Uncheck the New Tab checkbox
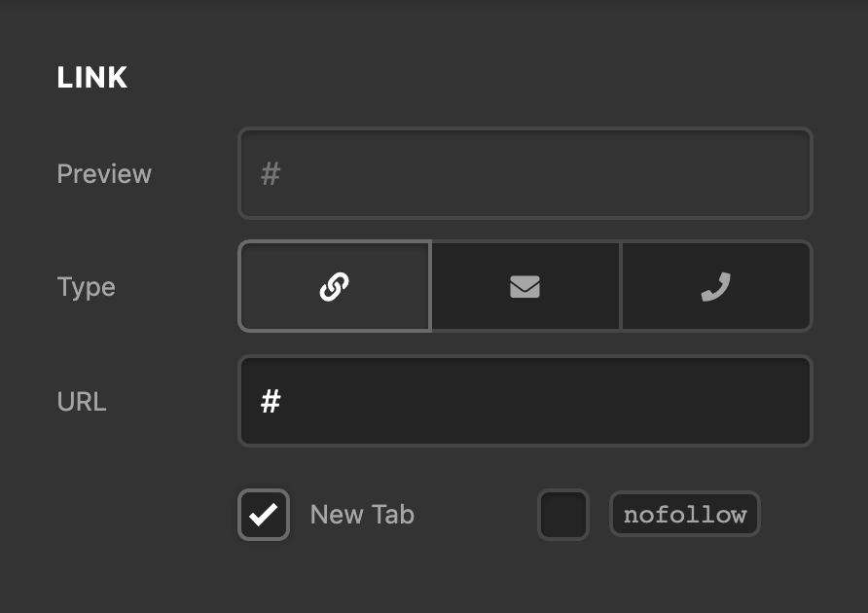Screen dimensions: 868x613 pos(264,515)
